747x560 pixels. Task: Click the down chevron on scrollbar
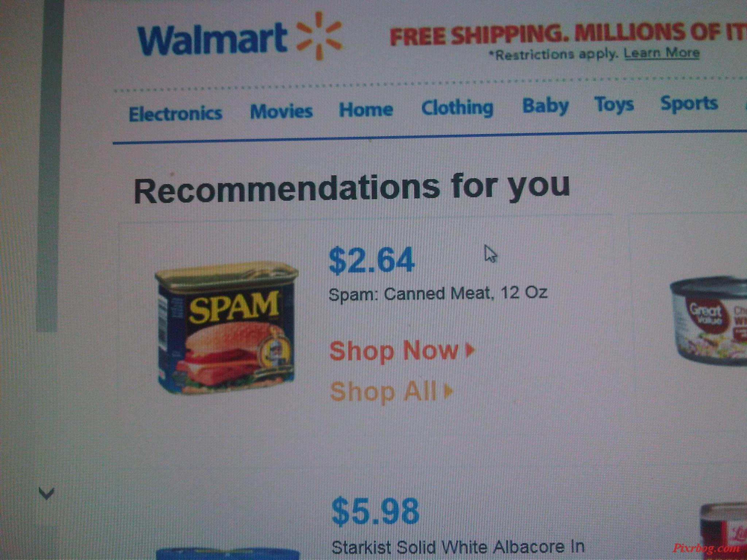point(46,494)
